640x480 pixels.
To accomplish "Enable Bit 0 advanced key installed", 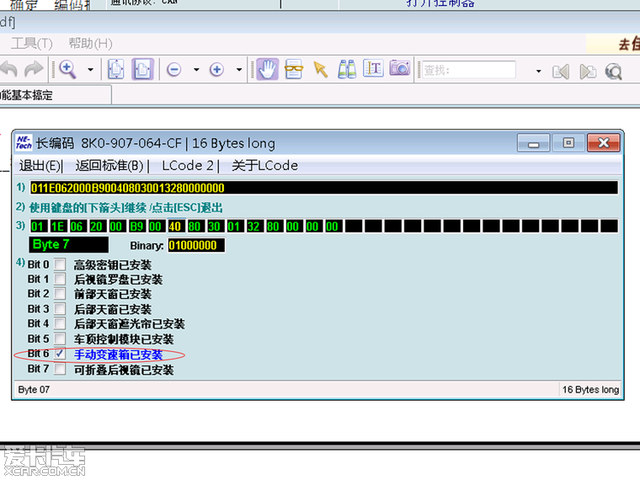I will point(60,264).
